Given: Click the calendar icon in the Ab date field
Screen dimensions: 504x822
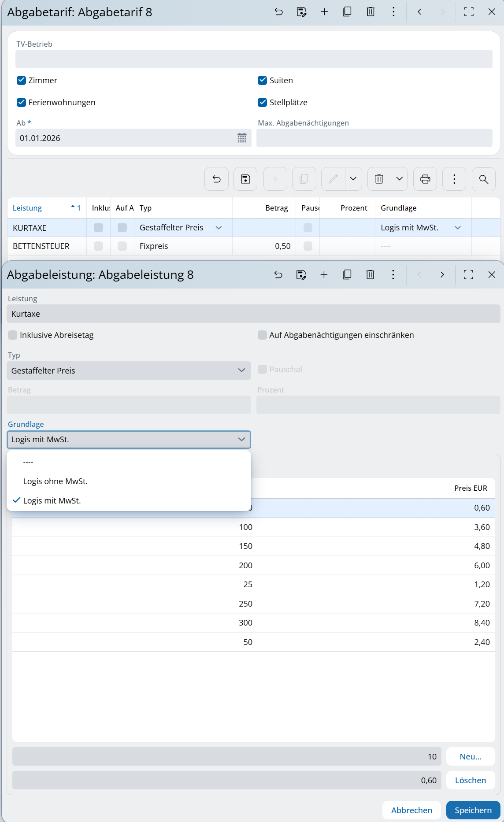Looking at the screenshot, I should 242,138.
